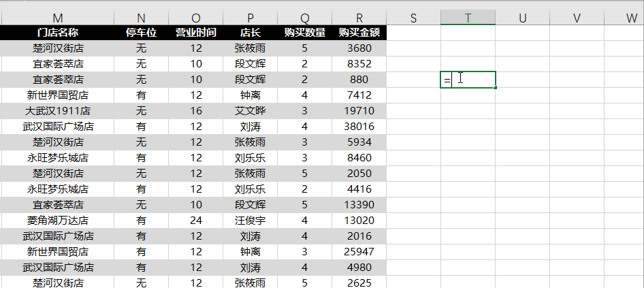Click quantity 2 in the 880 row
This screenshot has height=288, width=644.
[x=304, y=79]
